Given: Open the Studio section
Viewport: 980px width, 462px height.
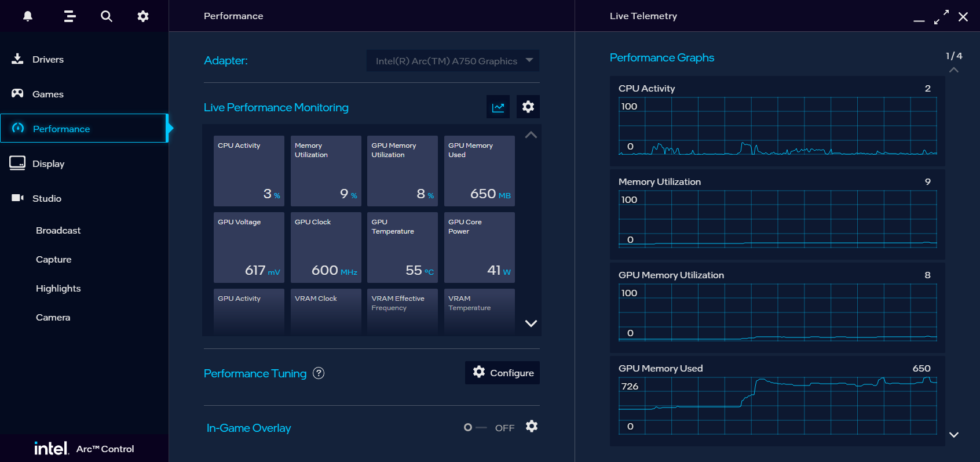Looking at the screenshot, I should click(84, 198).
